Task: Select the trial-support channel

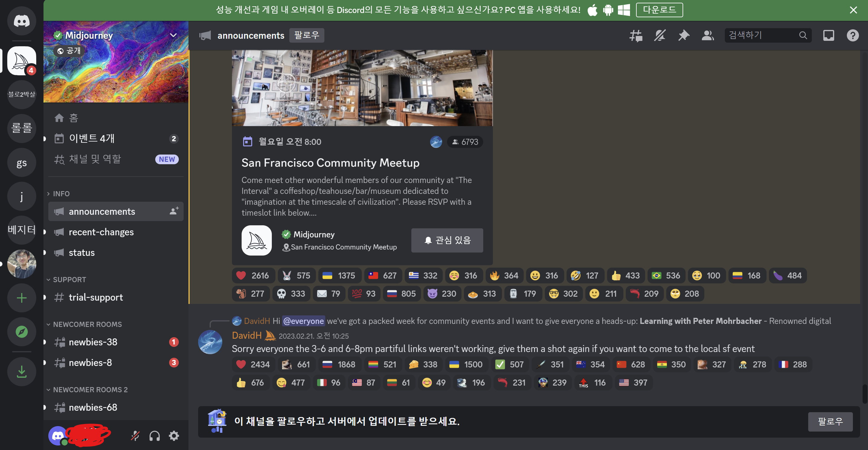Action: click(x=96, y=297)
